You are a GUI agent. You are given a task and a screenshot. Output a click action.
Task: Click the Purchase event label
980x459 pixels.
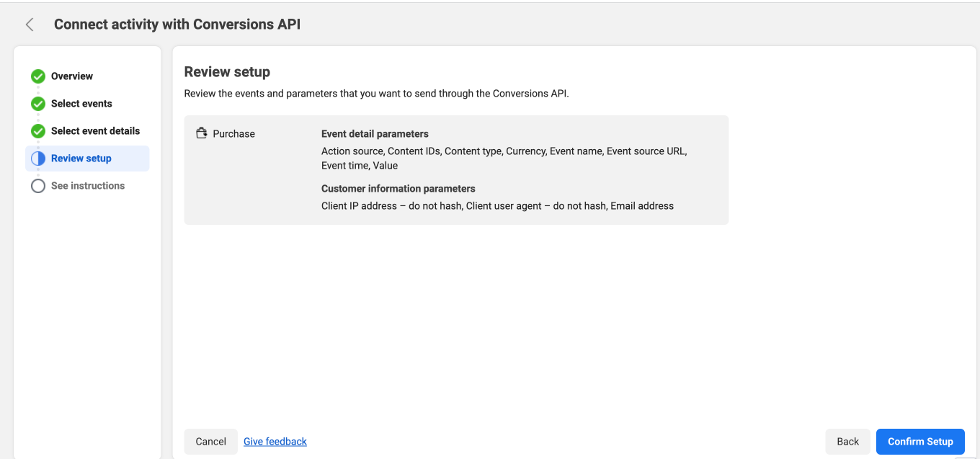[233, 134]
